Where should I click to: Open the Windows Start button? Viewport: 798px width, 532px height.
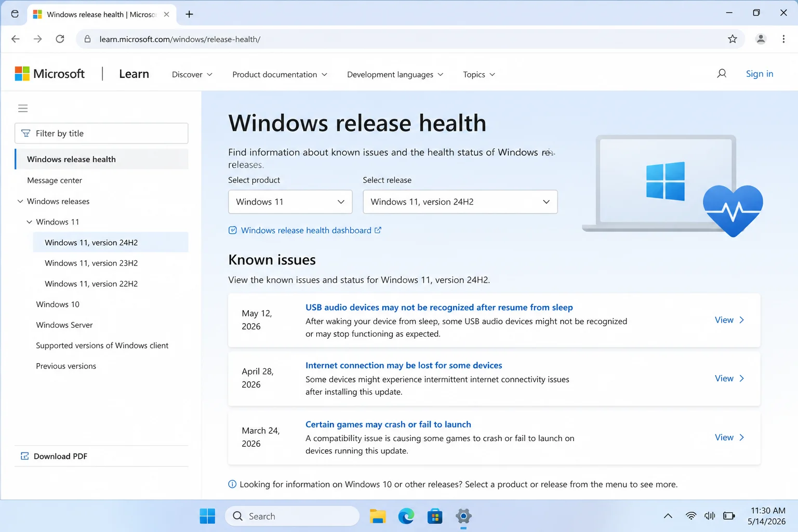(x=207, y=516)
